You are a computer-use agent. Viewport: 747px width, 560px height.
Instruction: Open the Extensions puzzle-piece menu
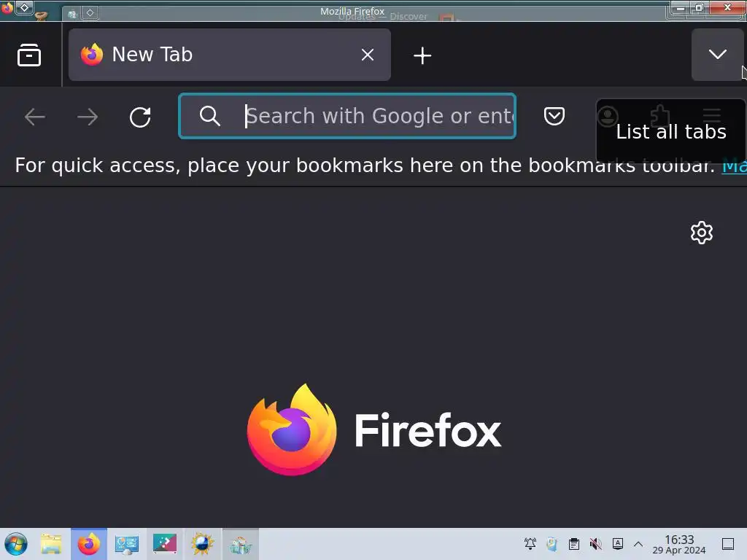coord(659,116)
